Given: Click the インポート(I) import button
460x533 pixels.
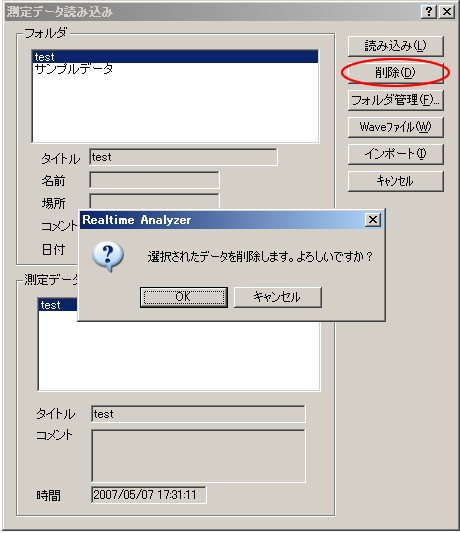Looking at the screenshot, I should coord(395,154).
